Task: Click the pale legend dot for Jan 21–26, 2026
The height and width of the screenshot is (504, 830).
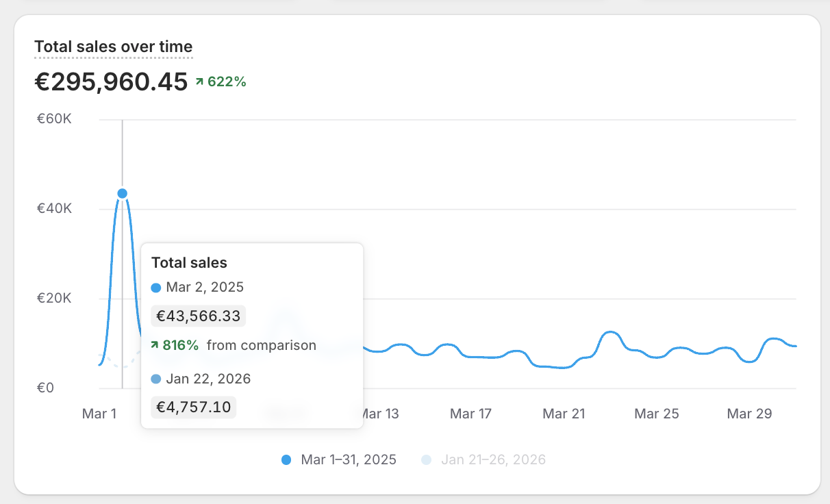Action: click(427, 459)
